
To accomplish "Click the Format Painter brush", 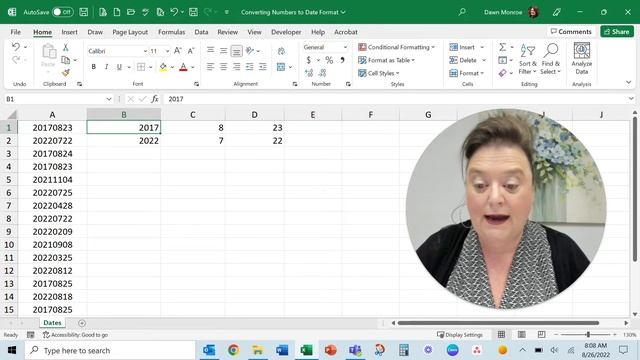I will 65,73.
